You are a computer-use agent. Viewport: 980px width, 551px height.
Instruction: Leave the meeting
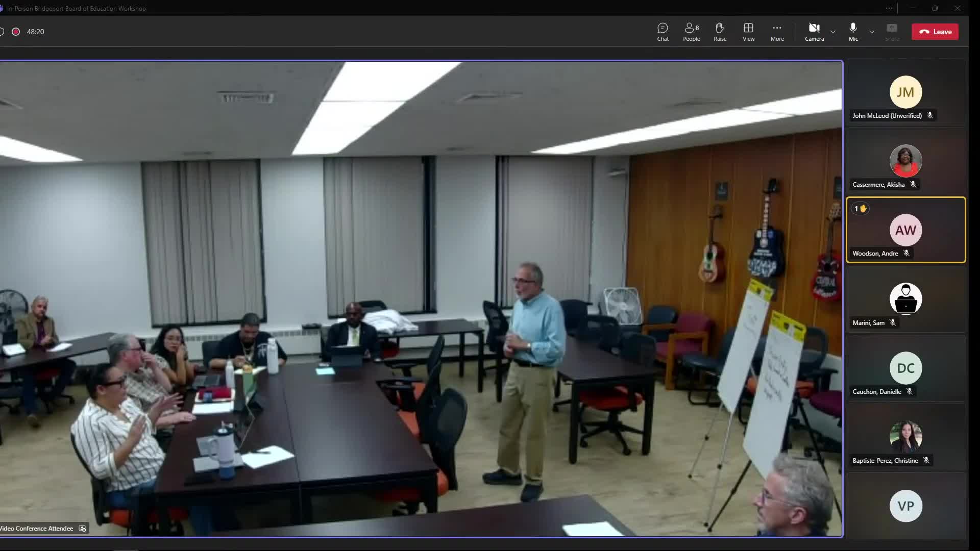point(935,32)
